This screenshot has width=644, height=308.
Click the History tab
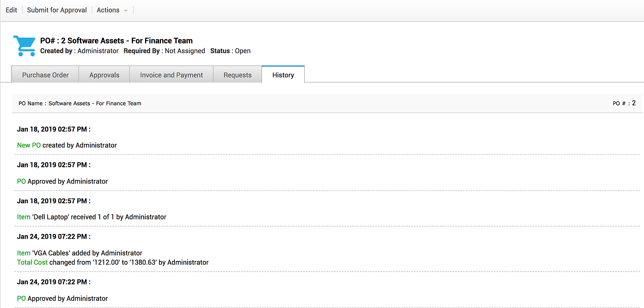(283, 75)
